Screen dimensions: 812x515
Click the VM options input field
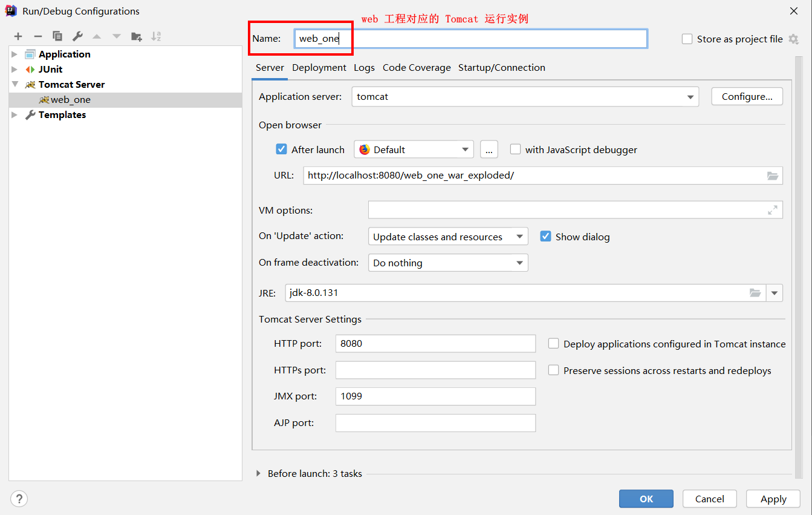[x=576, y=210]
